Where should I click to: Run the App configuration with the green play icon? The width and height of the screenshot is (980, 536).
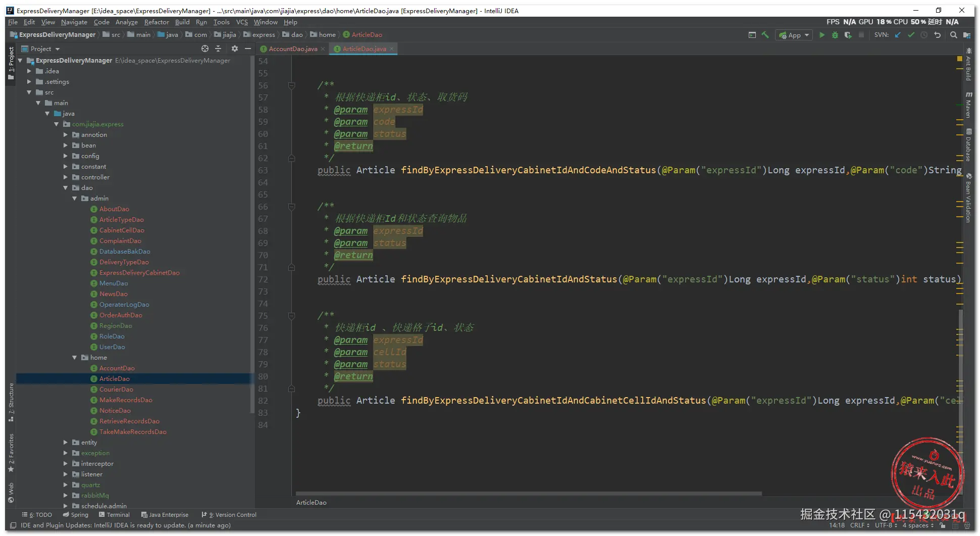[x=822, y=35]
